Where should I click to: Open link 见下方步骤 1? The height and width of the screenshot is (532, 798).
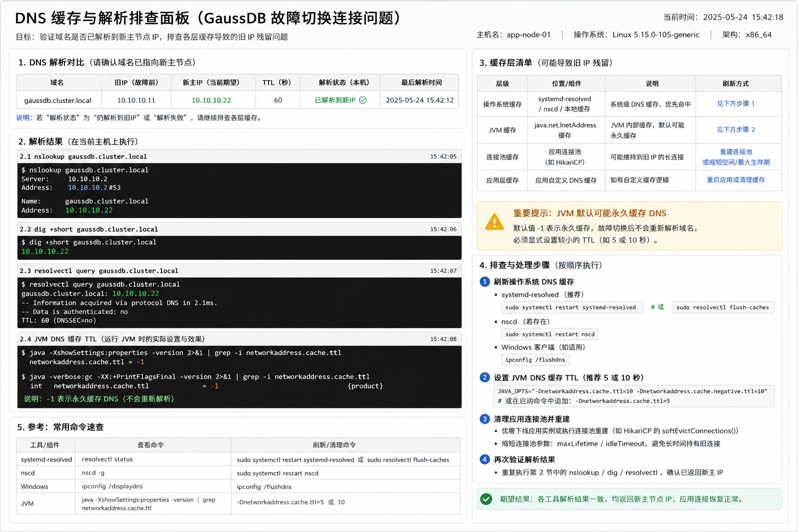point(736,104)
